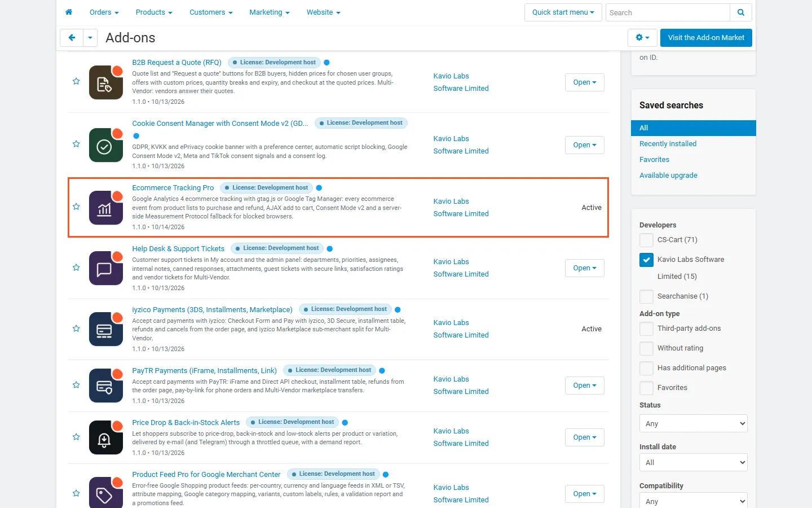The width and height of the screenshot is (812, 508).
Task: Expand Open menu for PayTR Payments
Action: [585, 386]
